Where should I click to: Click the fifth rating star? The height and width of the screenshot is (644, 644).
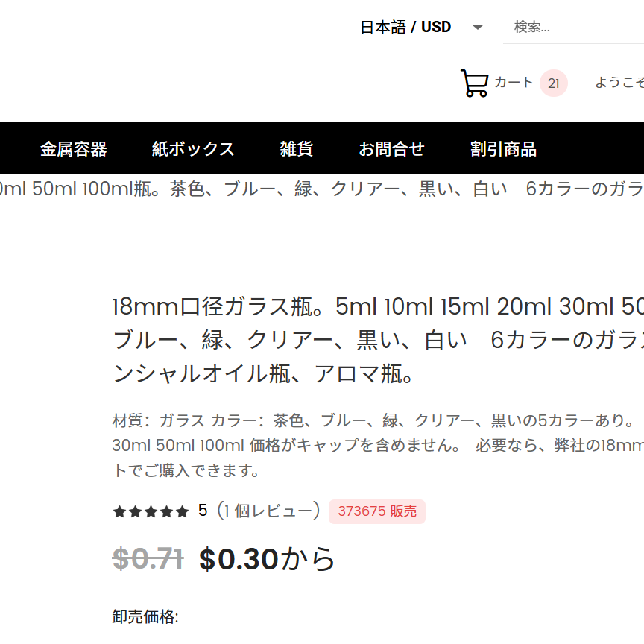183,511
